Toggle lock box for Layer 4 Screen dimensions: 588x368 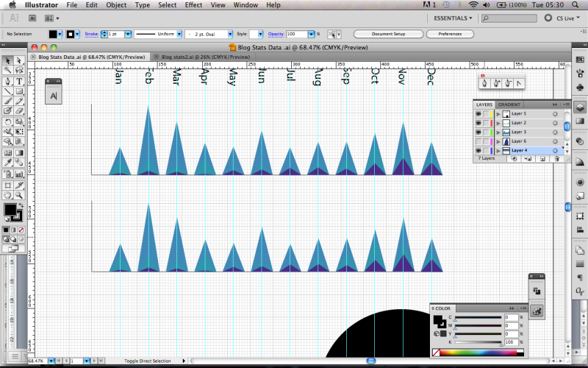pyautogui.click(x=486, y=151)
